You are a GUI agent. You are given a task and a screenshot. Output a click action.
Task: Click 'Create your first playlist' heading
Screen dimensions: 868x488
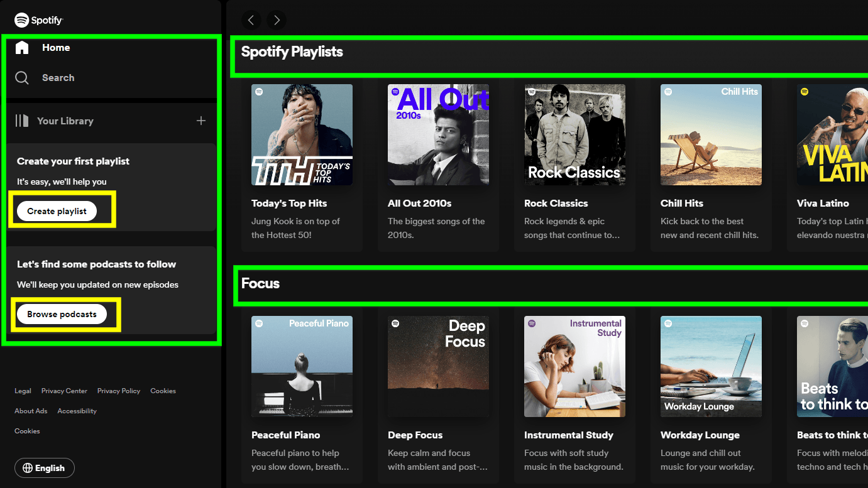pyautogui.click(x=73, y=161)
